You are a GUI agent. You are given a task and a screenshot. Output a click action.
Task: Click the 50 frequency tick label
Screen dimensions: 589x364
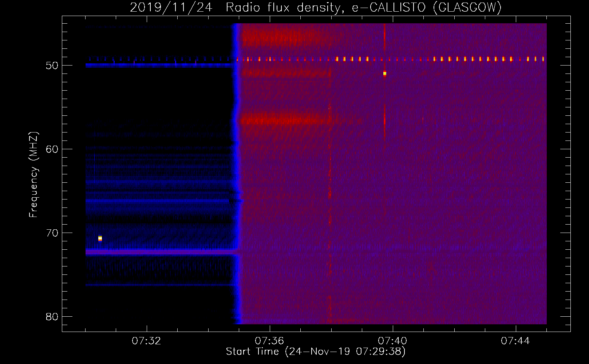[x=52, y=66]
